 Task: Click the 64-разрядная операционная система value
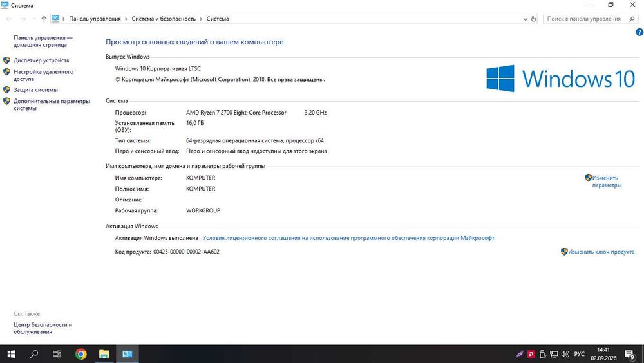(254, 140)
